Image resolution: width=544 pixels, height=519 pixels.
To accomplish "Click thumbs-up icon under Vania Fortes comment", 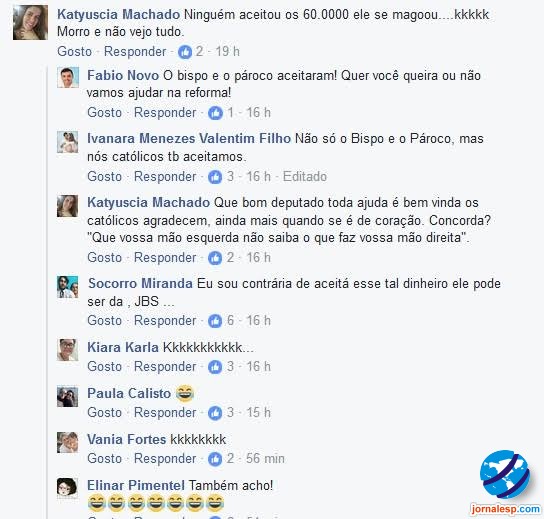I will pyautogui.click(x=215, y=459).
